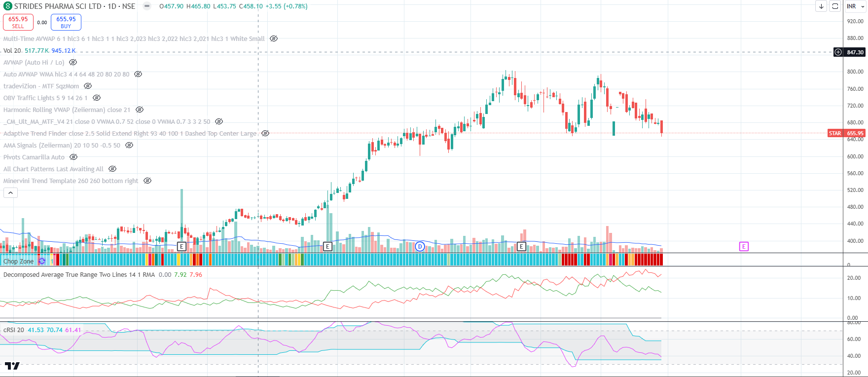Unhide OBV Traffic Lights indicator

97,98
